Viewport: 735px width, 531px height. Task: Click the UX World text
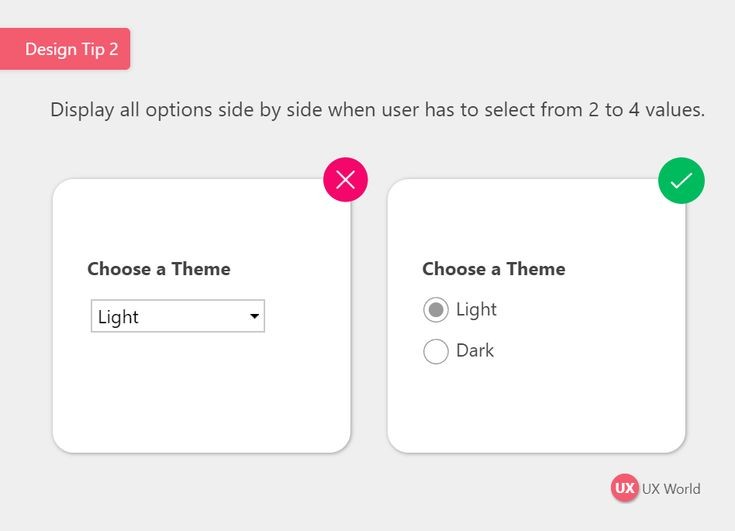tap(671, 489)
